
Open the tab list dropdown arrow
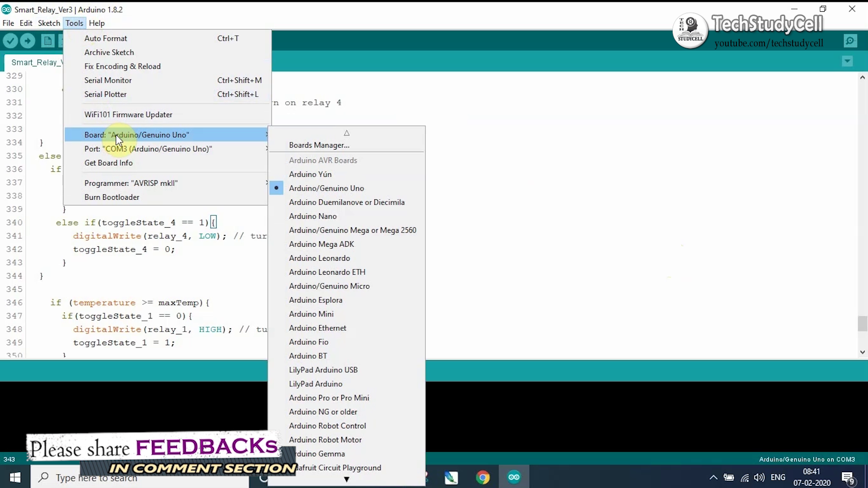tap(847, 61)
